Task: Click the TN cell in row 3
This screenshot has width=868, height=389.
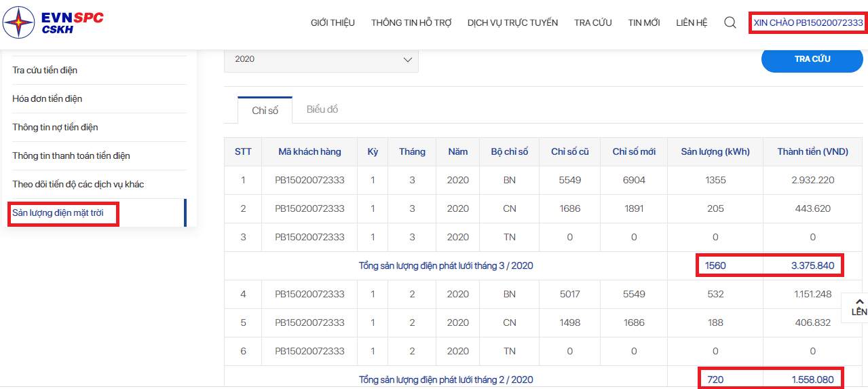Action: [x=510, y=237]
